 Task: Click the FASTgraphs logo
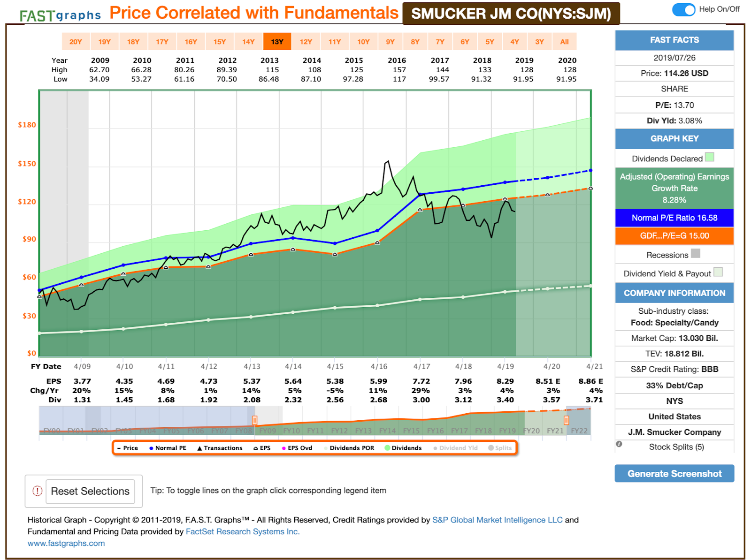(60, 15)
